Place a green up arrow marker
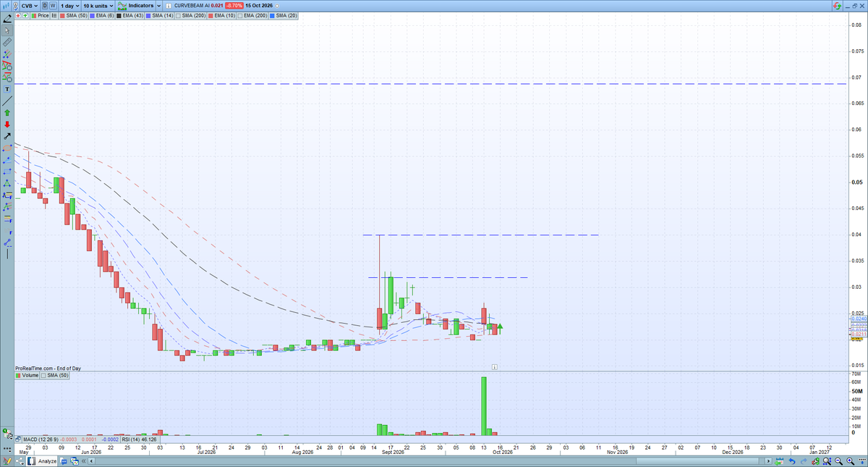868x467 pixels. pyautogui.click(x=8, y=113)
